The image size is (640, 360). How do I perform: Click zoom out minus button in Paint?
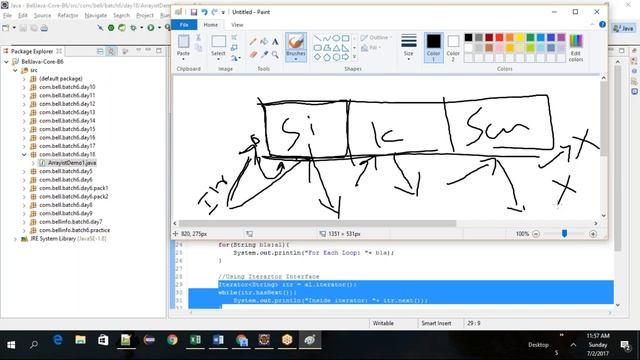point(536,234)
